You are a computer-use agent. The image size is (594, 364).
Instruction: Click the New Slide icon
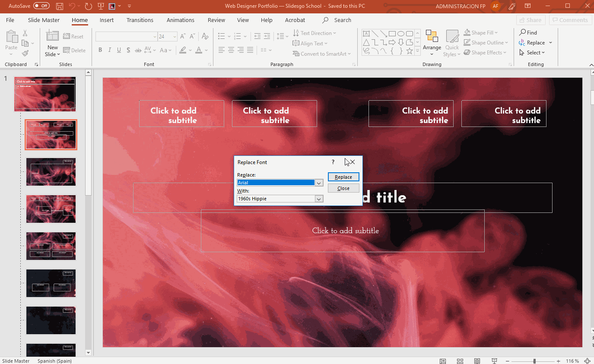[52, 43]
